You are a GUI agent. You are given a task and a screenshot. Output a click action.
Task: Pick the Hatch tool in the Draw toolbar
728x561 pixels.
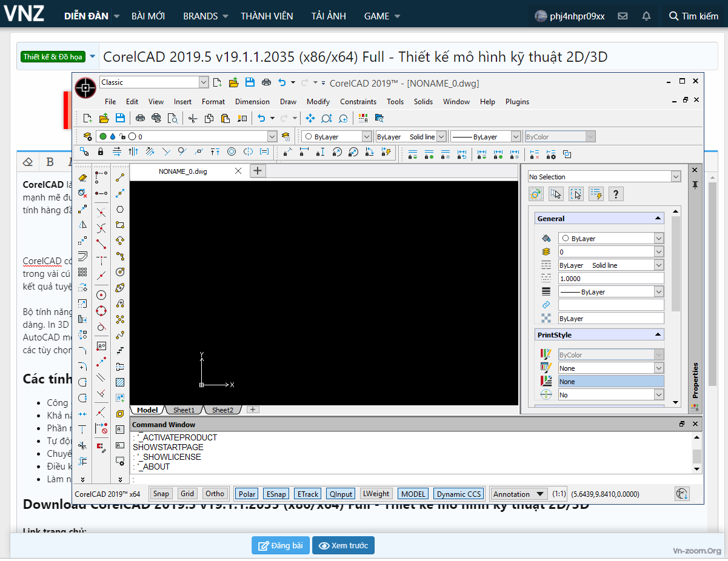click(120, 382)
